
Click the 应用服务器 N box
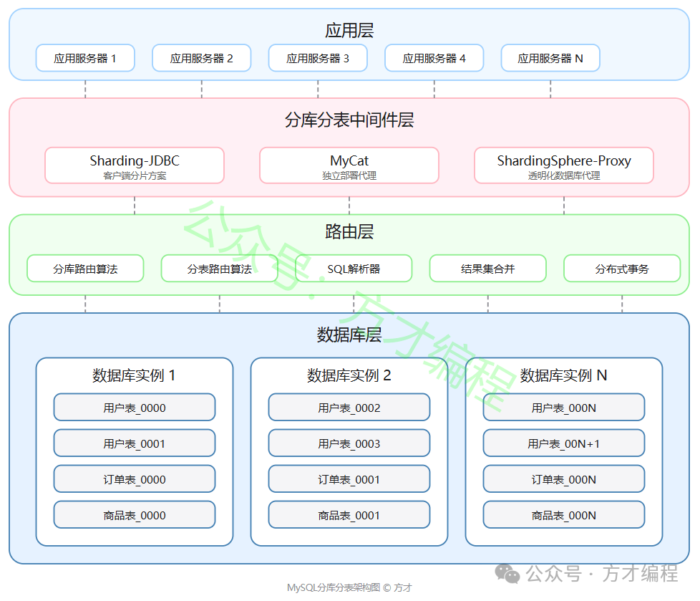[550, 58]
